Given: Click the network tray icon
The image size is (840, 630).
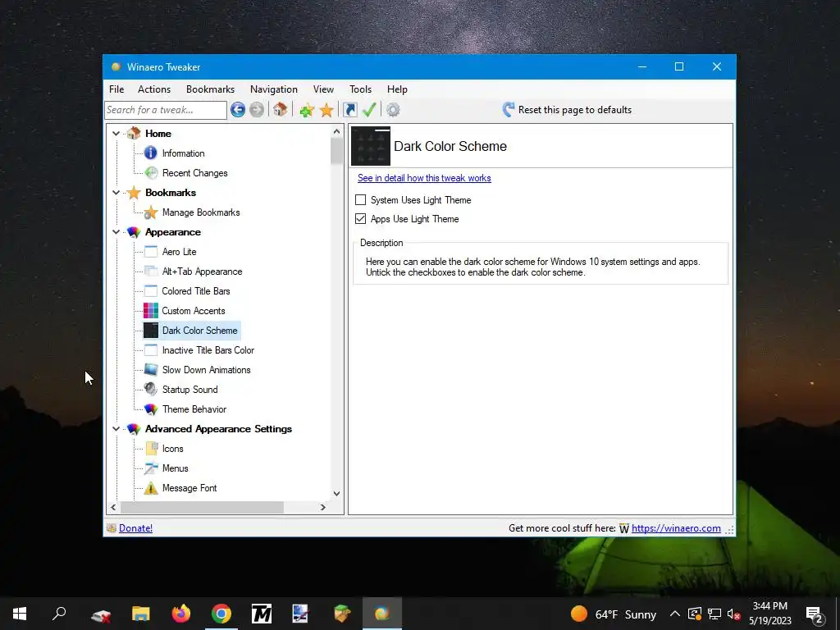Looking at the screenshot, I should 714,614.
